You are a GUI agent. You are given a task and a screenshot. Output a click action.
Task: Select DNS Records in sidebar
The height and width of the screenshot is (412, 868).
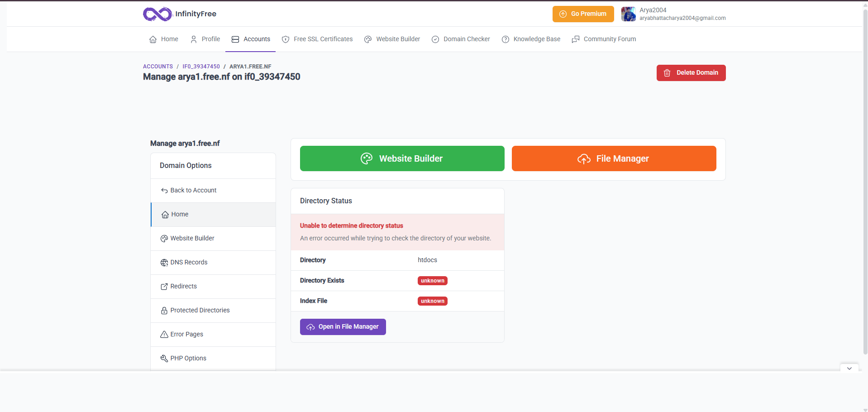pyautogui.click(x=213, y=263)
